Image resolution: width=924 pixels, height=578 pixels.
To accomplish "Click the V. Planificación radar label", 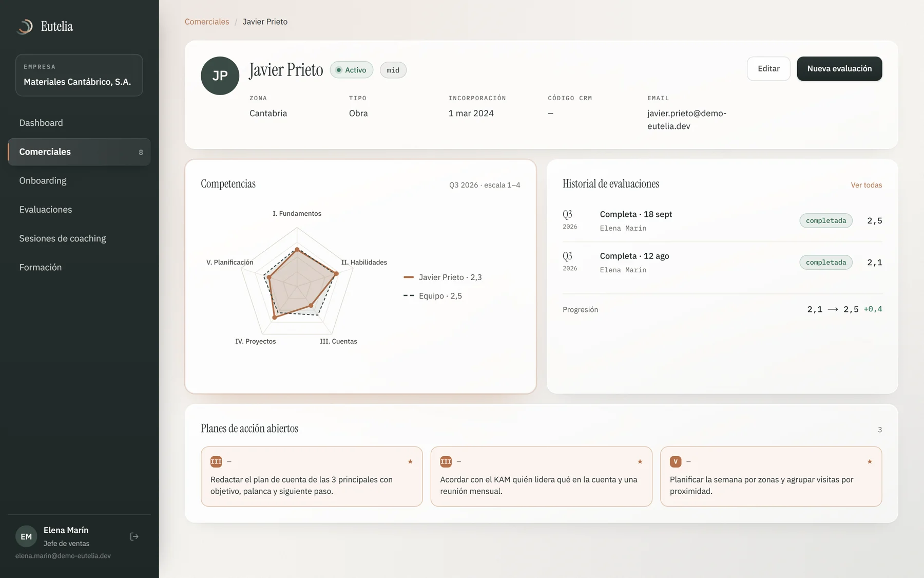I will (230, 262).
